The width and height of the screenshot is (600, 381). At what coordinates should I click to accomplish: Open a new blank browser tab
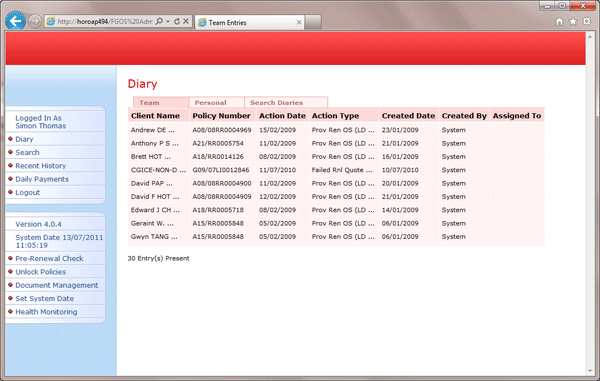(313, 22)
